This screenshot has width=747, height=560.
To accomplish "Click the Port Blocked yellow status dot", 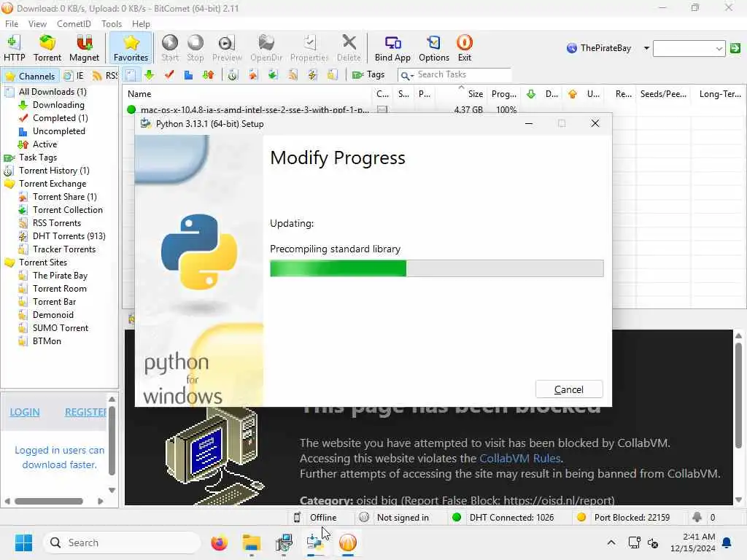I will 581,517.
